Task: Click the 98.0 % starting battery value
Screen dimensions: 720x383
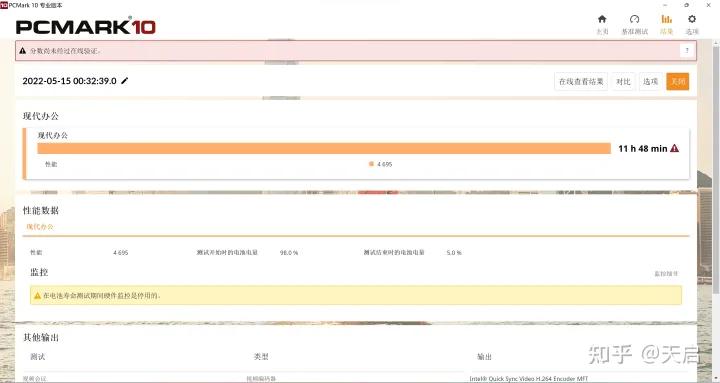Action: click(x=289, y=253)
